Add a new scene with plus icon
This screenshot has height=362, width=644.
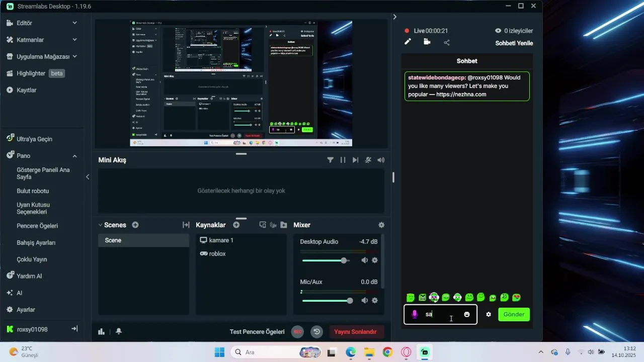135,225
